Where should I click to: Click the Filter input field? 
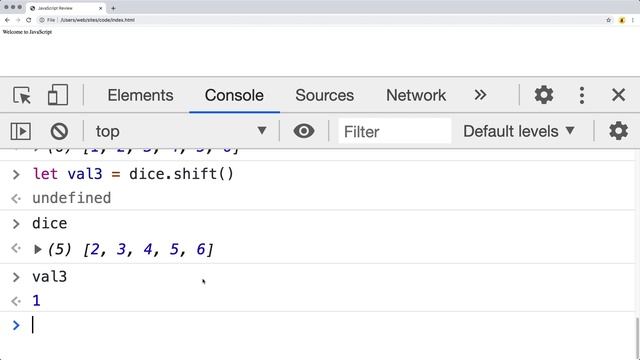[x=395, y=131]
